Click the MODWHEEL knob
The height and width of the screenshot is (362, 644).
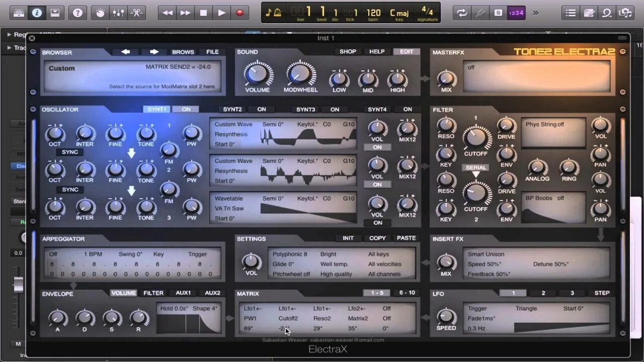(300, 74)
